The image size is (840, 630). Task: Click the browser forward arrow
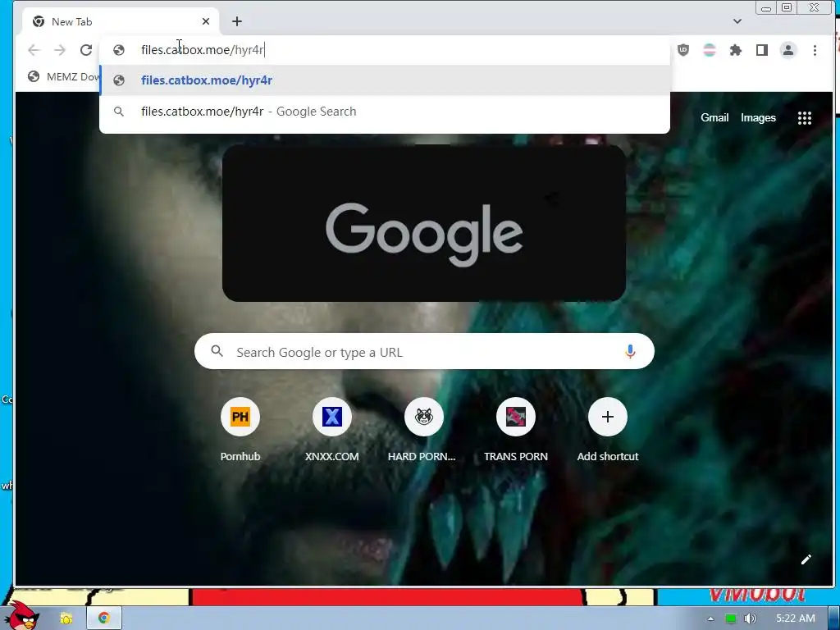pos(60,50)
